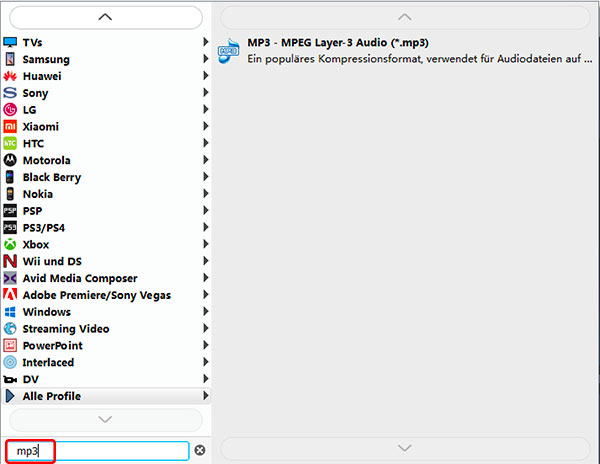Viewport: 600px width, 464px height.
Task: Click the PSP logo icon
Action: click(10, 211)
